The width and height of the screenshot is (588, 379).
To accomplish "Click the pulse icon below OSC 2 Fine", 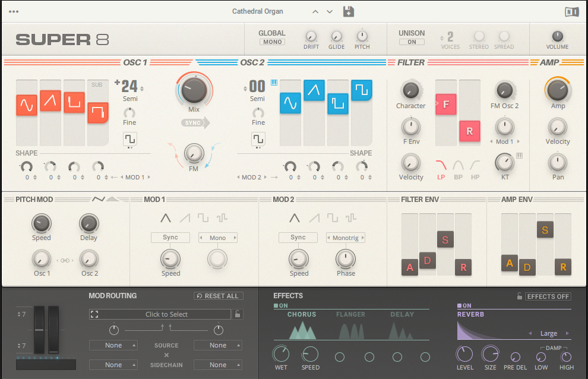I will coord(258,139).
